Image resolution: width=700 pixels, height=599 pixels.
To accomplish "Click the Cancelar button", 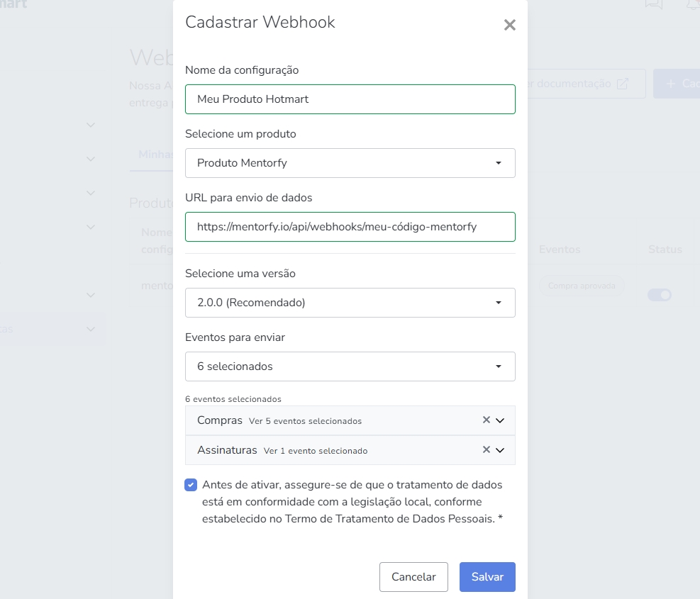I will [413, 577].
